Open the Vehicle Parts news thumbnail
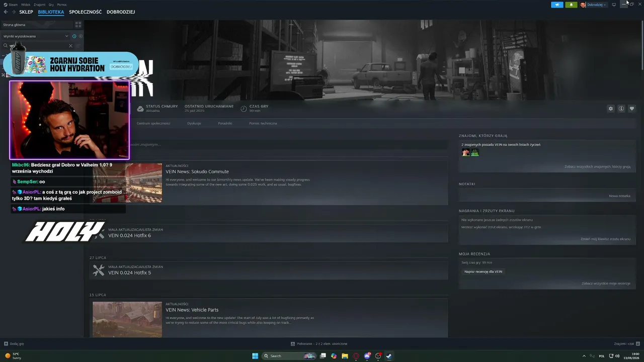Image resolution: width=644 pixels, height=362 pixels. click(x=127, y=319)
